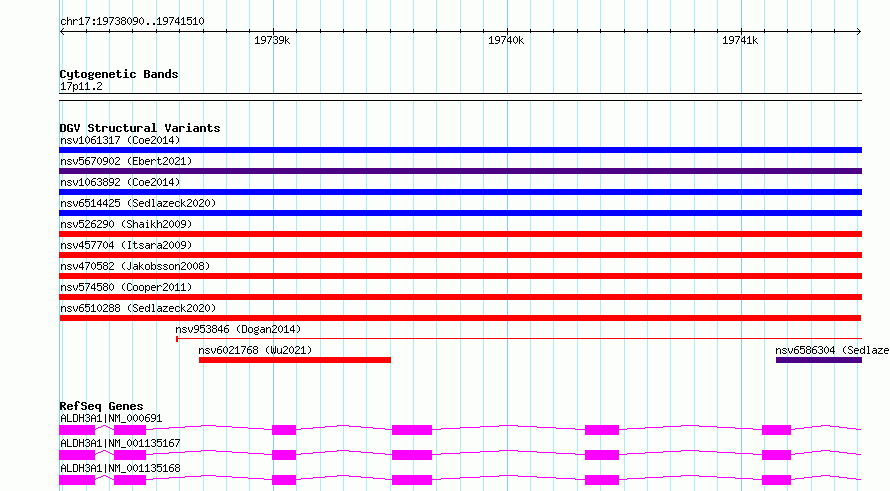Open the ALDH3A1|NM_001135168 transcript label
The image size is (890, 491).
(120, 468)
